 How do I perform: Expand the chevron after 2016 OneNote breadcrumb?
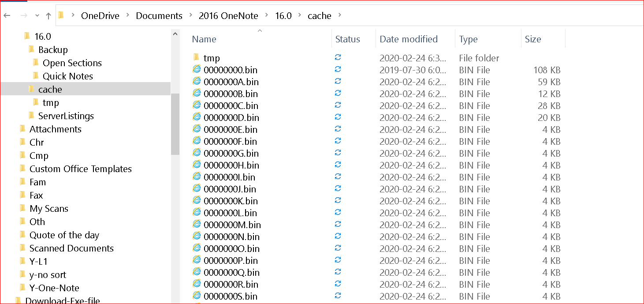(267, 15)
